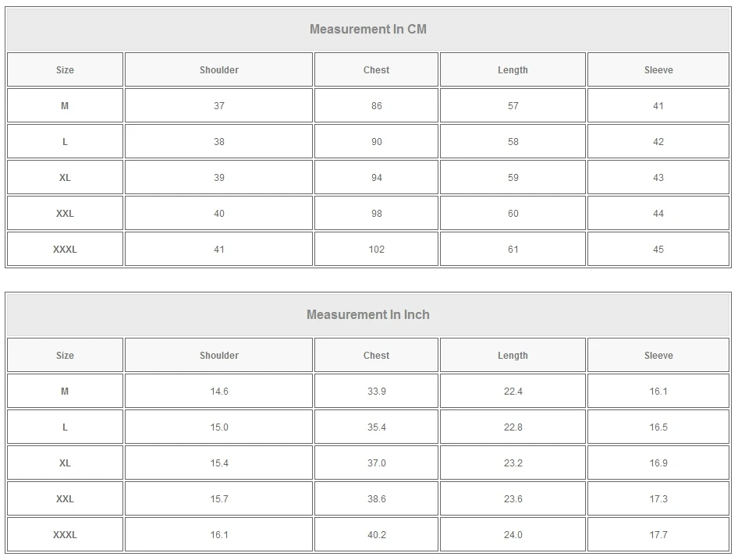This screenshot has width=738, height=560.
Task: Select the Chest header in the Inch table
Action: coord(377,356)
